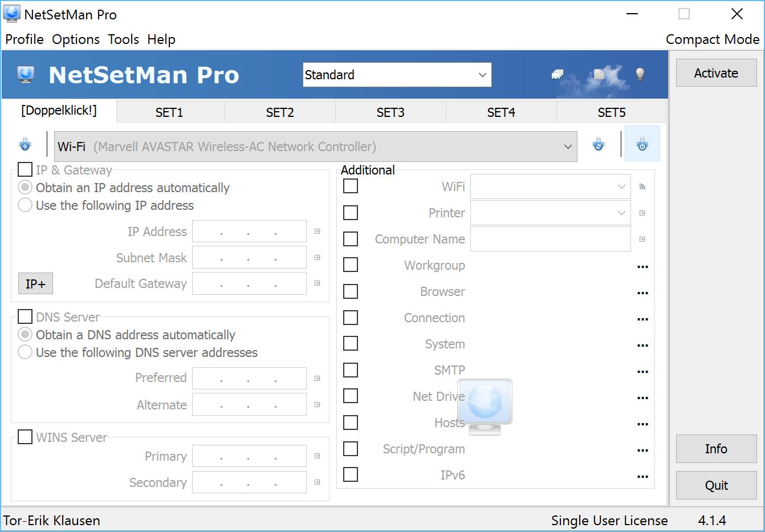The height and width of the screenshot is (532, 765).
Task: Tick the Browser checkbox
Action: tap(351, 291)
